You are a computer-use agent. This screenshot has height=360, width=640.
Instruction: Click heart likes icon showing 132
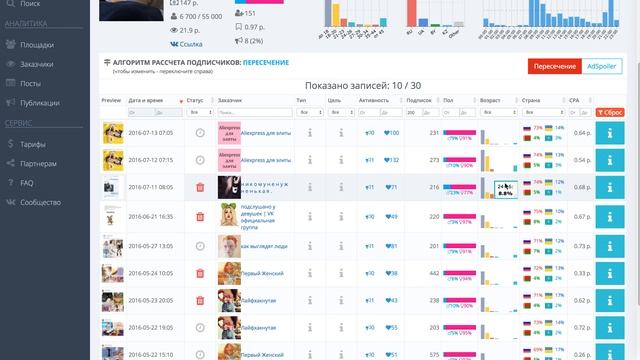click(387, 160)
